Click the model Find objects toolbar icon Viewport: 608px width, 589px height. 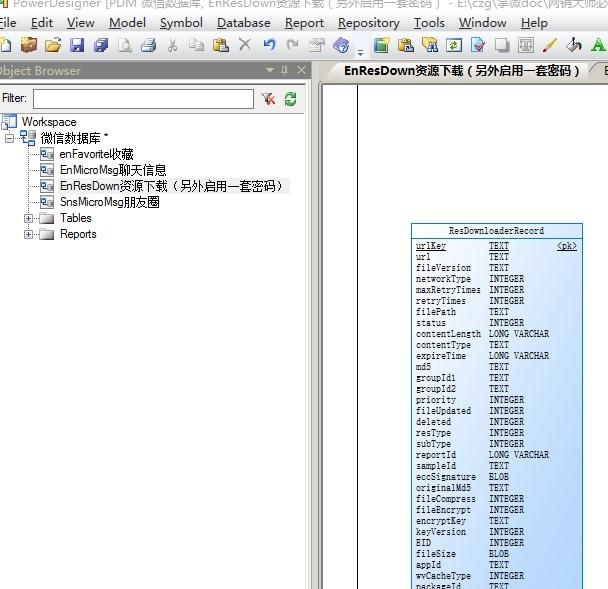430,45
